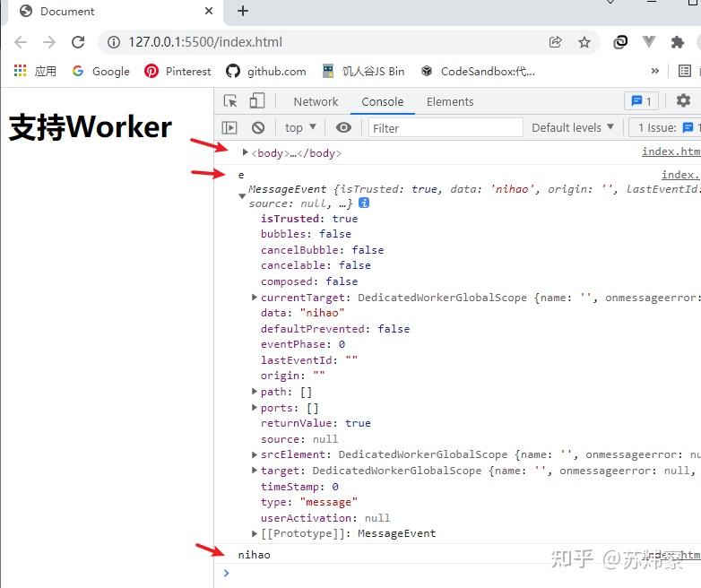Open the Pinterest bookmark
Image resolution: width=701 pixels, height=588 pixels.
(177, 71)
